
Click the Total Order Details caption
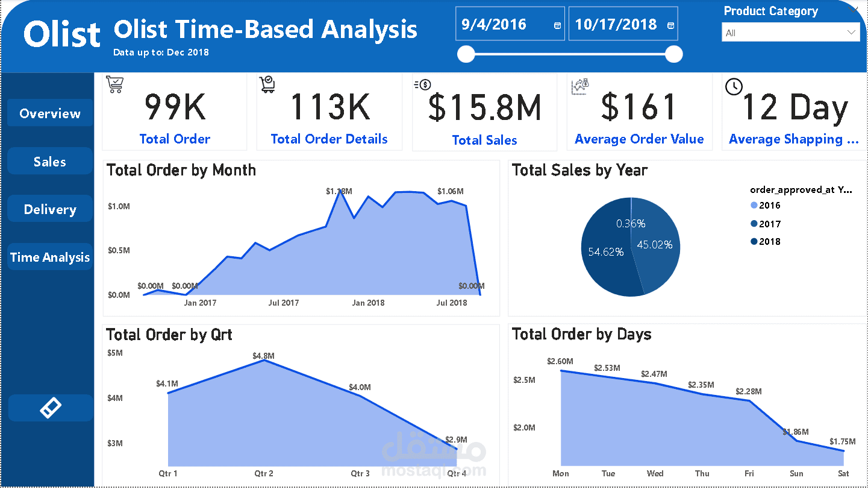tap(329, 139)
